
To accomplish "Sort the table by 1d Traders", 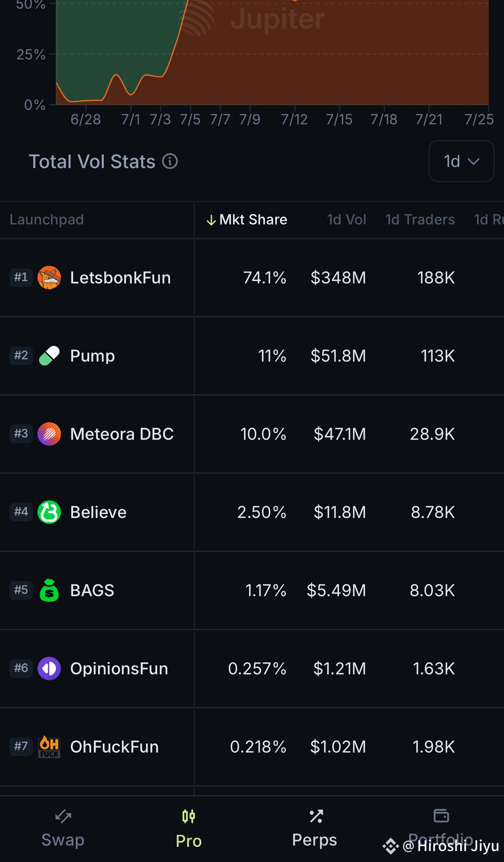I will click(x=420, y=220).
